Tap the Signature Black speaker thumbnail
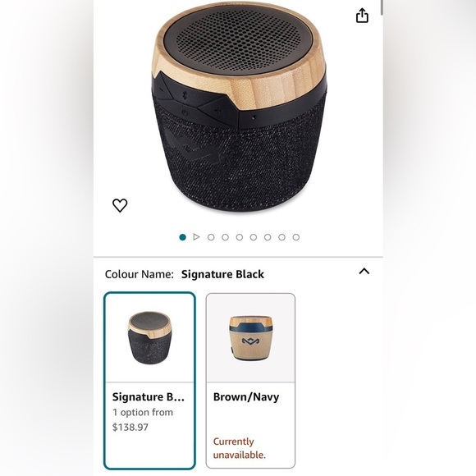 click(x=149, y=337)
